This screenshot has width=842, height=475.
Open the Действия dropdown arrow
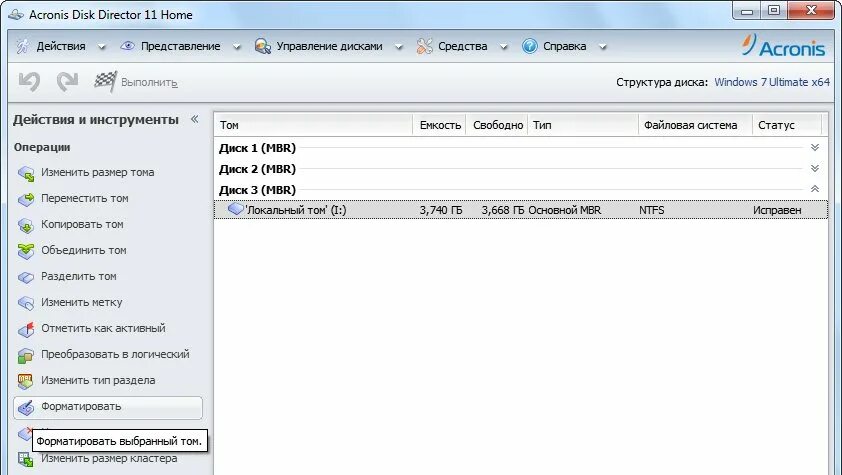[x=101, y=47]
